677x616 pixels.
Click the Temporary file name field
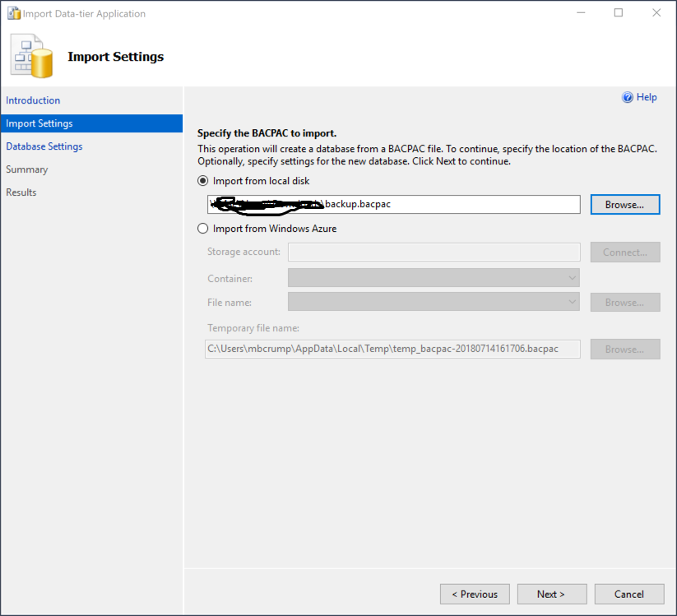click(x=392, y=349)
